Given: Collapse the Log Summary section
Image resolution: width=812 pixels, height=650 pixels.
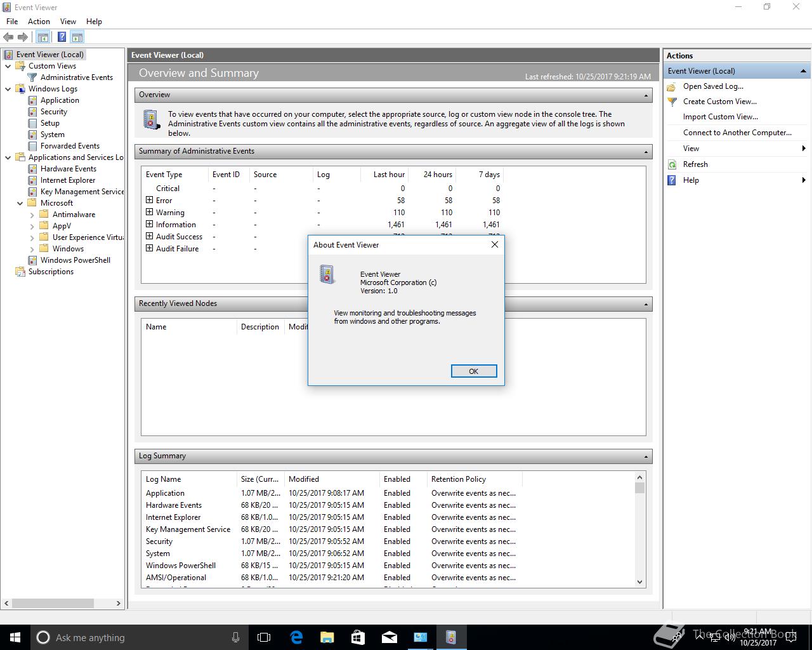Looking at the screenshot, I should [646, 456].
